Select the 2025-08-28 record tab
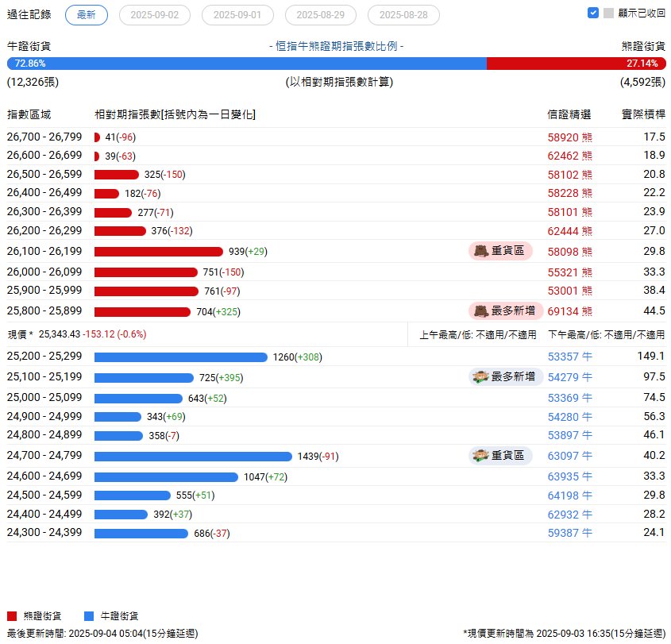Screen dimensions: 671x644 (403, 15)
